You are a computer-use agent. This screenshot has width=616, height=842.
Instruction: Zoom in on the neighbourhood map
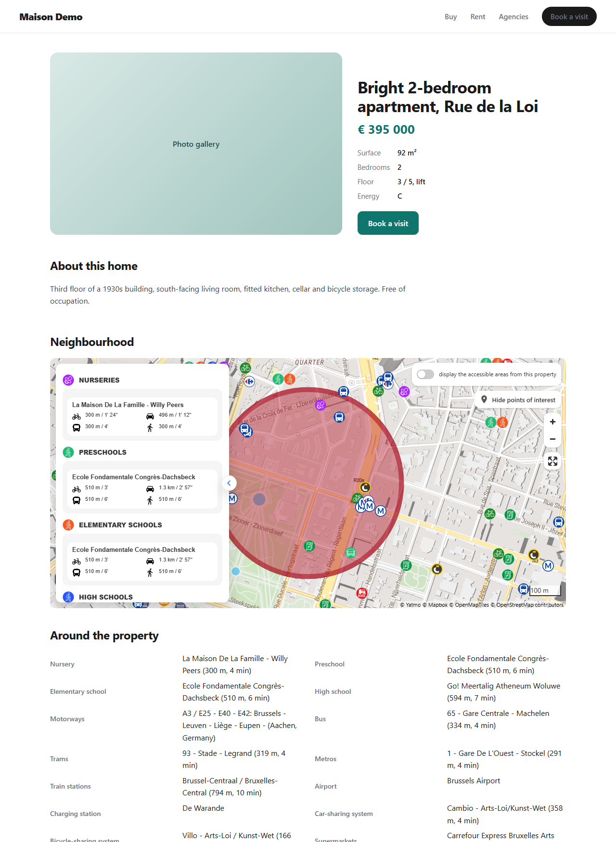click(x=552, y=421)
